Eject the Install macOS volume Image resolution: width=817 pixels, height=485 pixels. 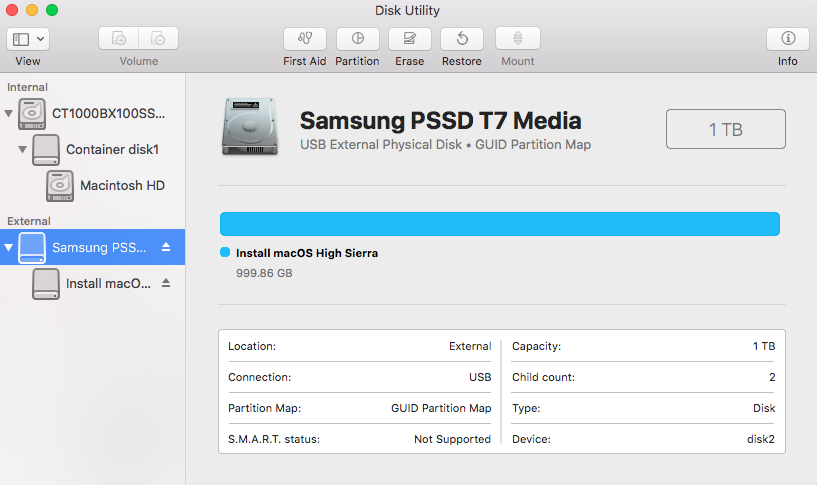[167, 283]
